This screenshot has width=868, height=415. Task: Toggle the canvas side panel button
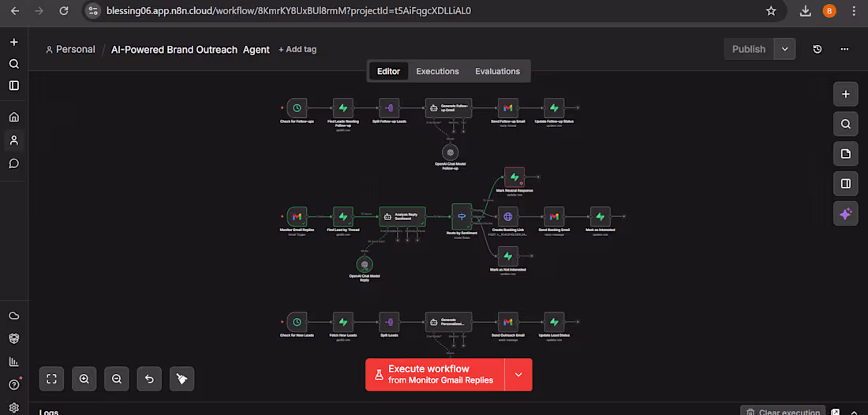coord(845,184)
